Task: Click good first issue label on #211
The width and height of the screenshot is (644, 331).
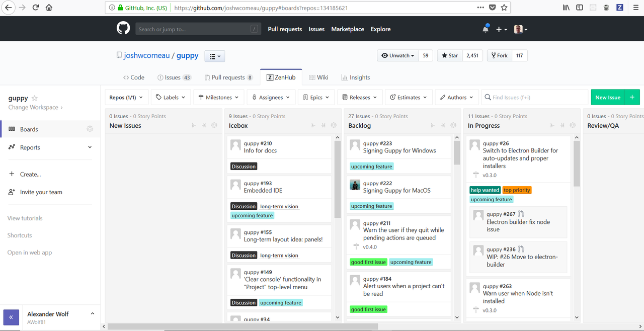Action: click(x=368, y=262)
